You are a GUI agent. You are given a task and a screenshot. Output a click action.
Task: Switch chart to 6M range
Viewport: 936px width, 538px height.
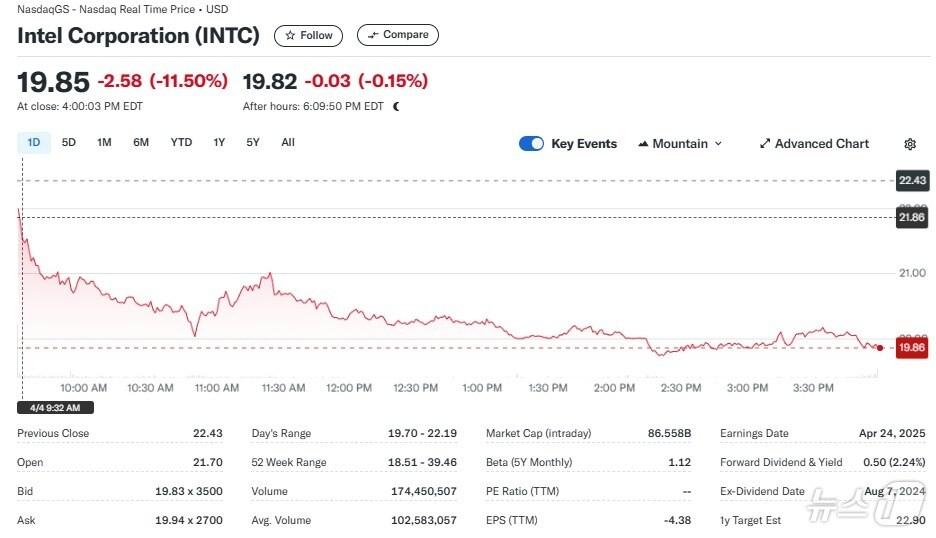(141, 143)
